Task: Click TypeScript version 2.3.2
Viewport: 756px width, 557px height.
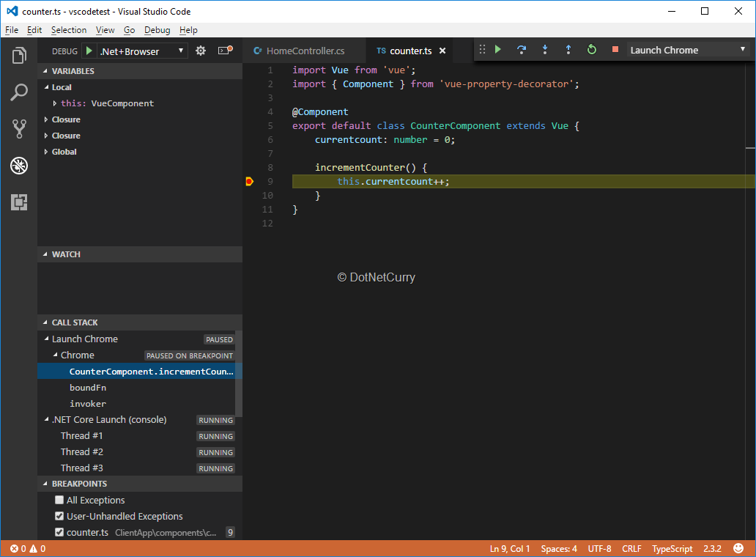Action: click(x=712, y=548)
